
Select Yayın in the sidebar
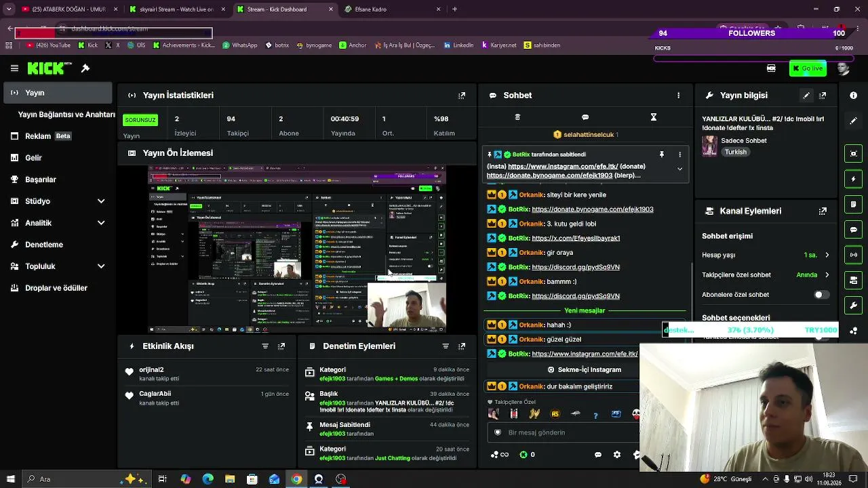pos(58,93)
